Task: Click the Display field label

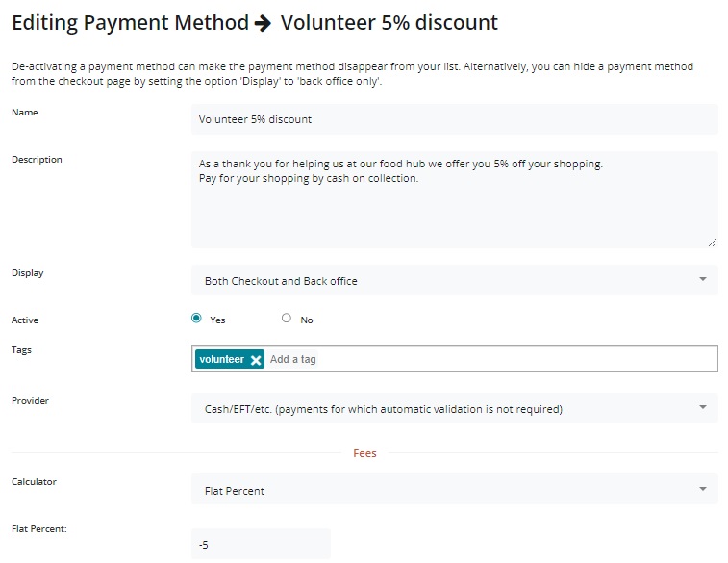Action: [28, 272]
